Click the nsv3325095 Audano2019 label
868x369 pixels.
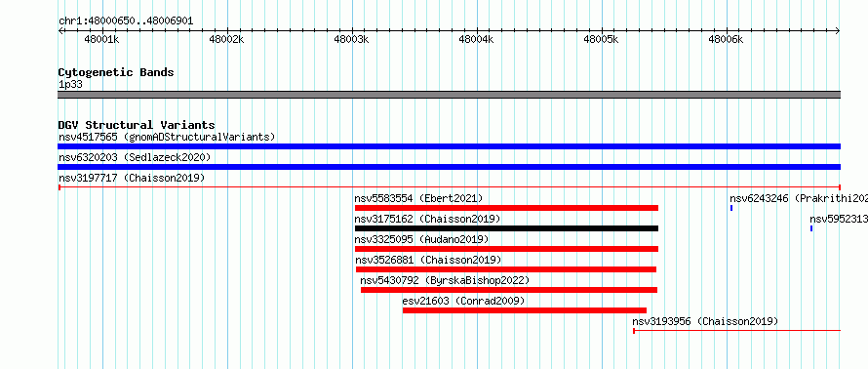[421, 239]
